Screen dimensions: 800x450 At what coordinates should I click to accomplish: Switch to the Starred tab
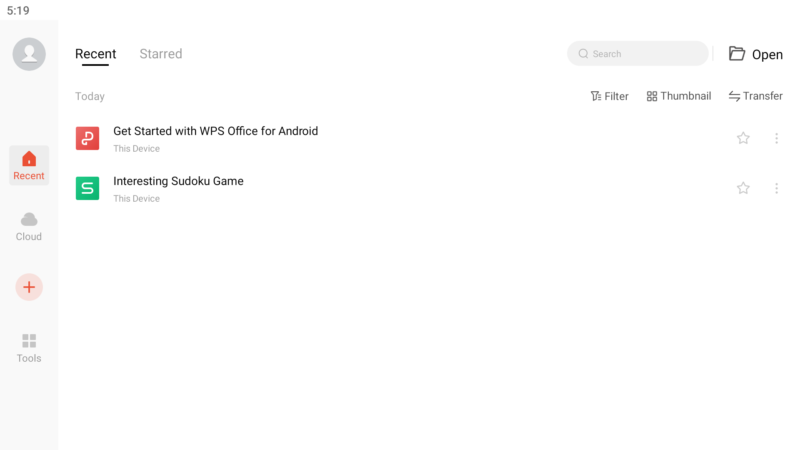161,54
